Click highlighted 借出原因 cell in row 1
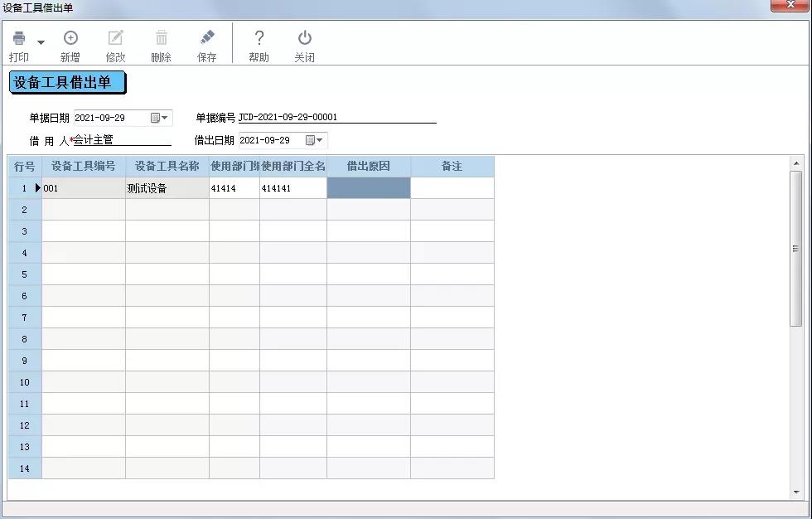 click(369, 188)
